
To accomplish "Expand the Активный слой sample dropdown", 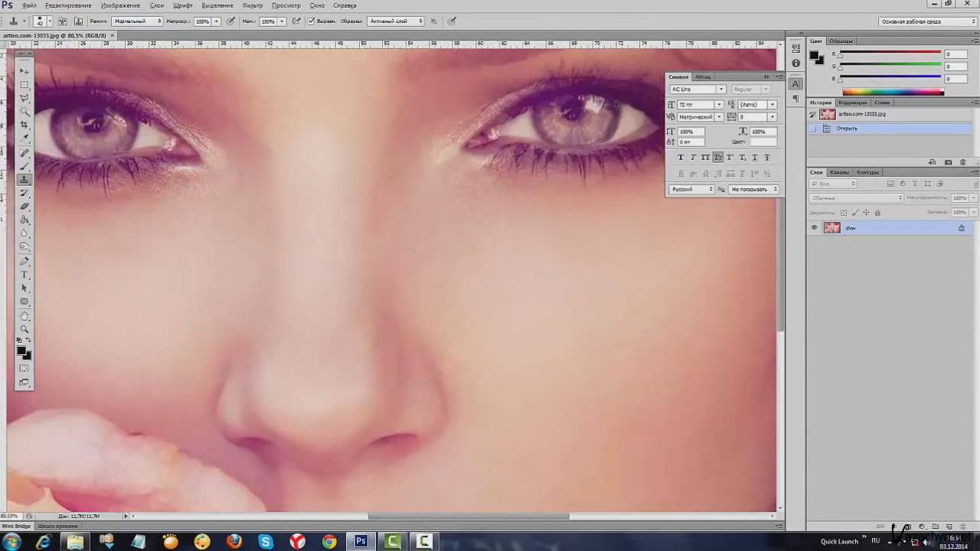I will [396, 21].
